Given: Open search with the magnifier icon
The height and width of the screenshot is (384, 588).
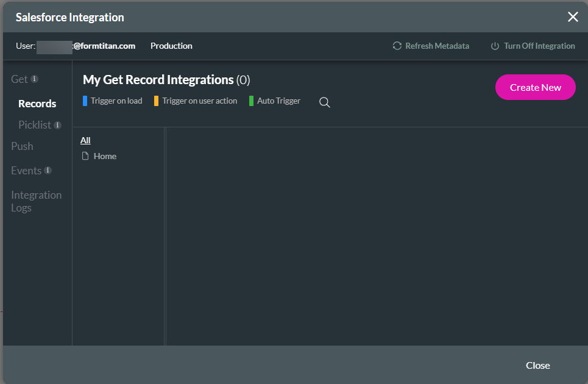Looking at the screenshot, I should point(324,102).
